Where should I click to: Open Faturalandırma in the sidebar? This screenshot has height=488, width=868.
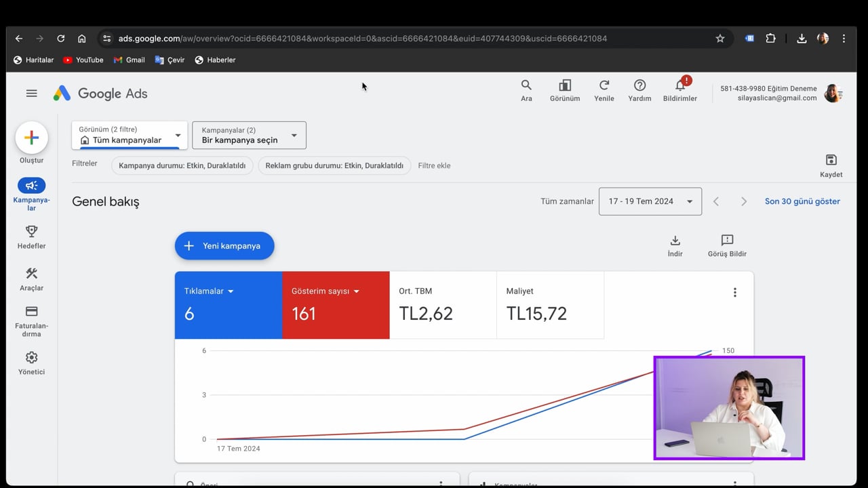pos(31,321)
